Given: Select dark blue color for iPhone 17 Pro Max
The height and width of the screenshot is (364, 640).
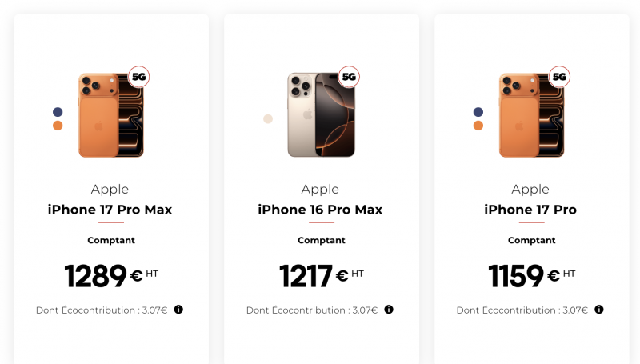Looking at the screenshot, I should pos(58,112).
